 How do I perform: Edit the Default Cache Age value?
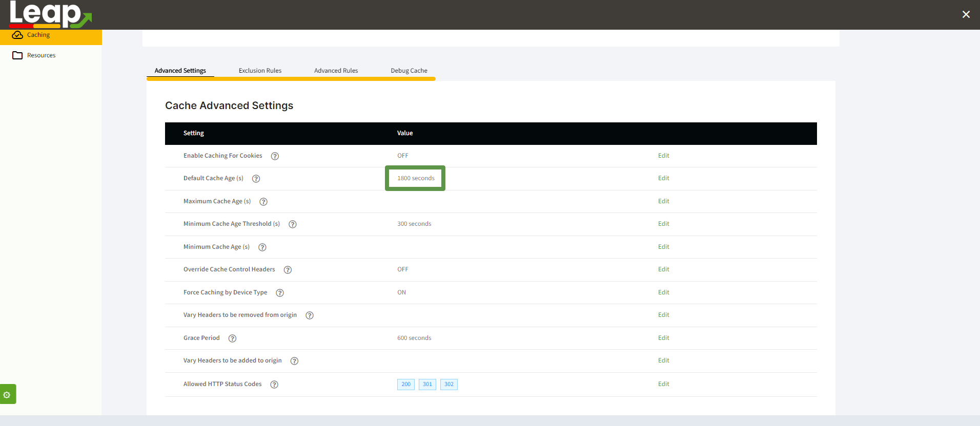click(663, 178)
